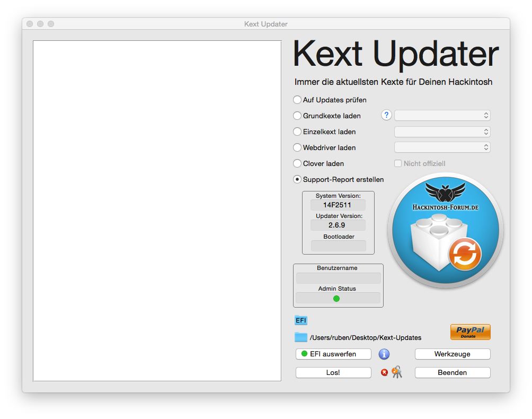Select Auf Updates prüfen radio button
The width and height of the screenshot is (532, 419).
click(x=297, y=100)
